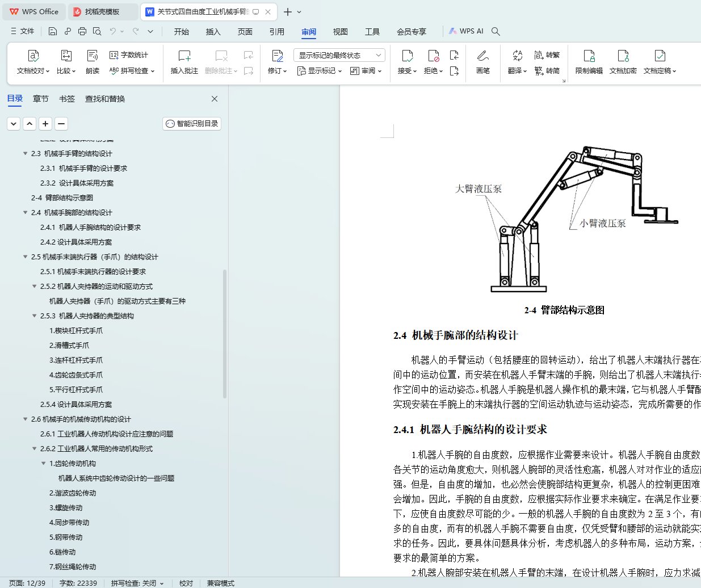Jump to 2-4 臂部结构示意图 outline entry
The height and width of the screenshot is (588, 701).
(62, 198)
